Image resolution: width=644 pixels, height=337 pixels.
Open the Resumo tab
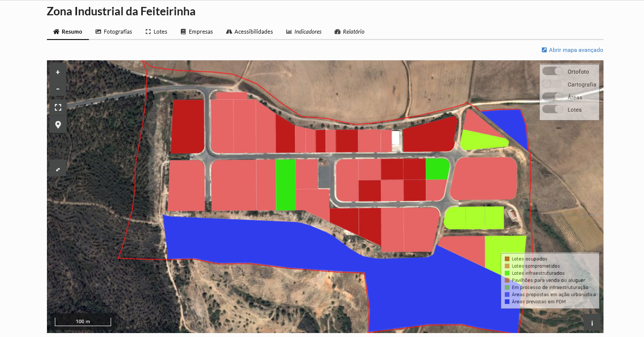click(x=68, y=32)
